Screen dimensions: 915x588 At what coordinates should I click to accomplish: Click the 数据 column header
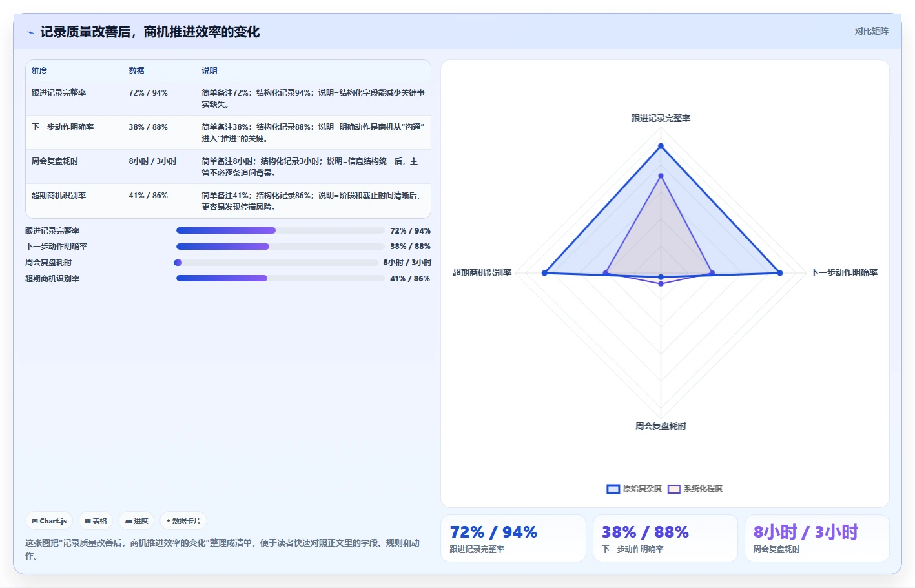click(x=136, y=71)
